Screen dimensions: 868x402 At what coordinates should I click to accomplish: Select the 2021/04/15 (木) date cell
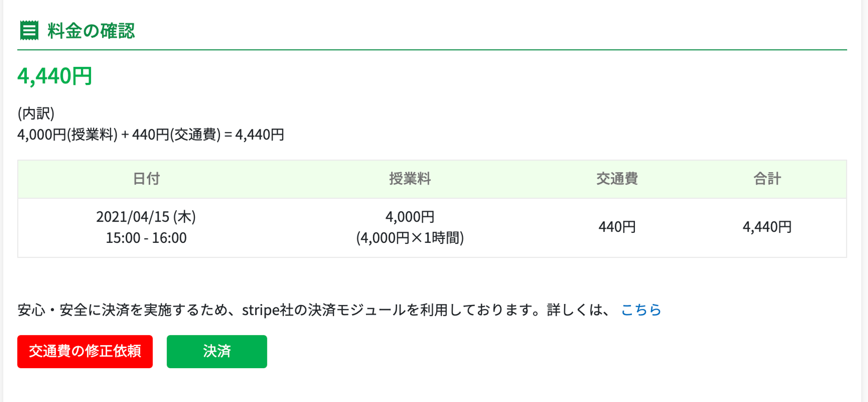coord(146,217)
